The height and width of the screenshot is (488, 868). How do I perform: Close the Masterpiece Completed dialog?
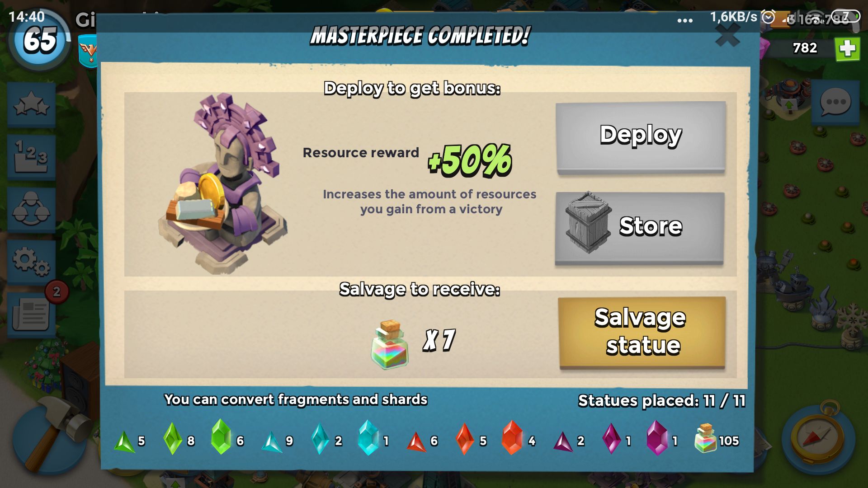coord(727,35)
